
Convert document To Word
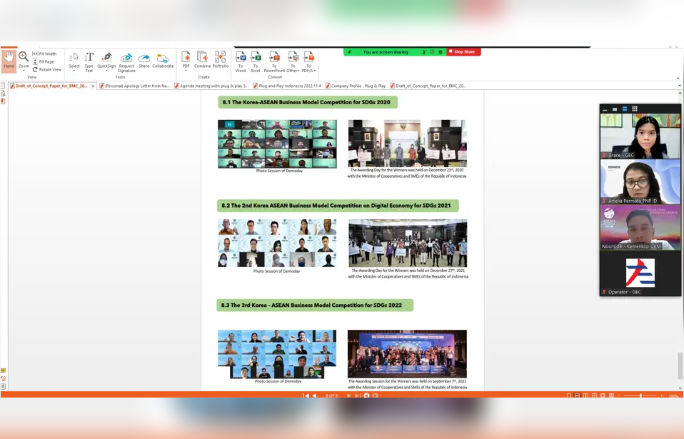[x=240, y=61]
